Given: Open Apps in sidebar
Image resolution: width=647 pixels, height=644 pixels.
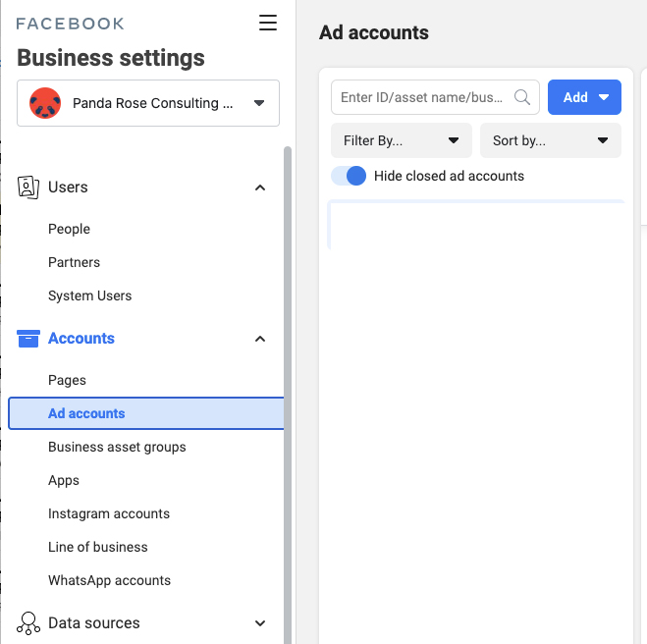Looking at the screenshot, I should pyautogui.click(x=64, y=481).
